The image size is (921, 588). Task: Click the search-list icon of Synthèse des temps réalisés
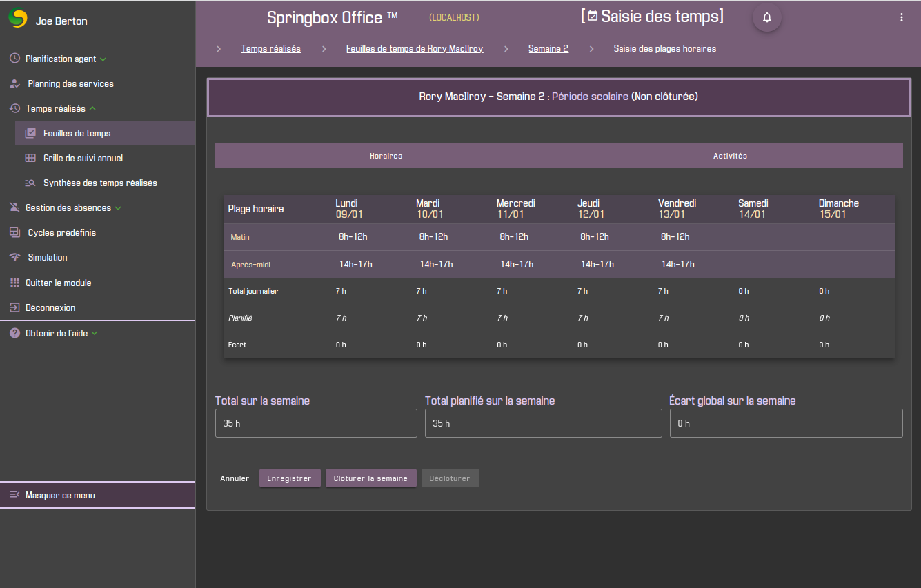tap(30, 183)
